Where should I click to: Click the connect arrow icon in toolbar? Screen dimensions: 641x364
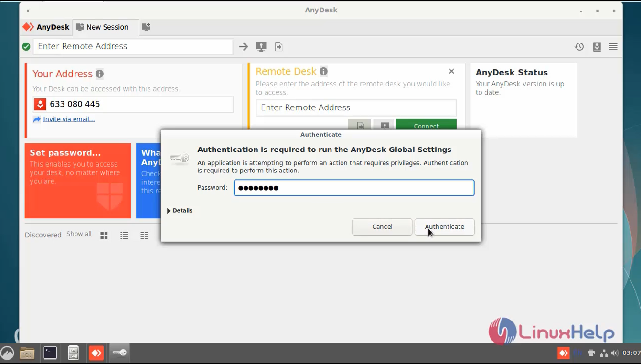244,46
